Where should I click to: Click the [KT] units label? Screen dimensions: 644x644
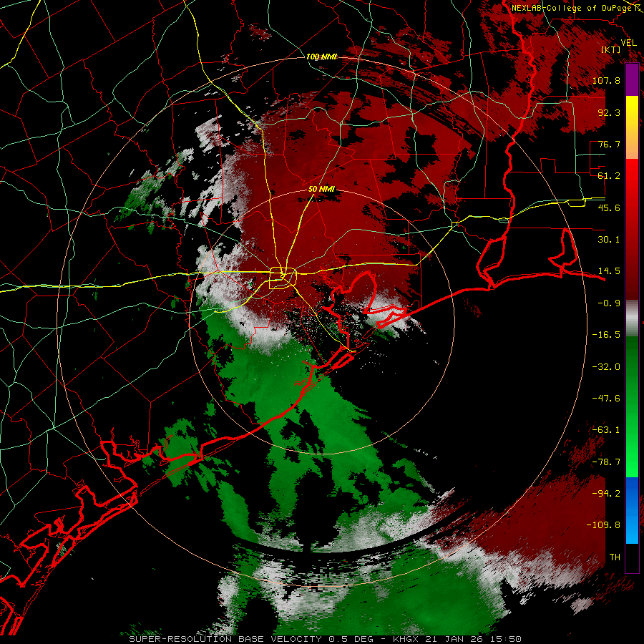coord(611,49)
